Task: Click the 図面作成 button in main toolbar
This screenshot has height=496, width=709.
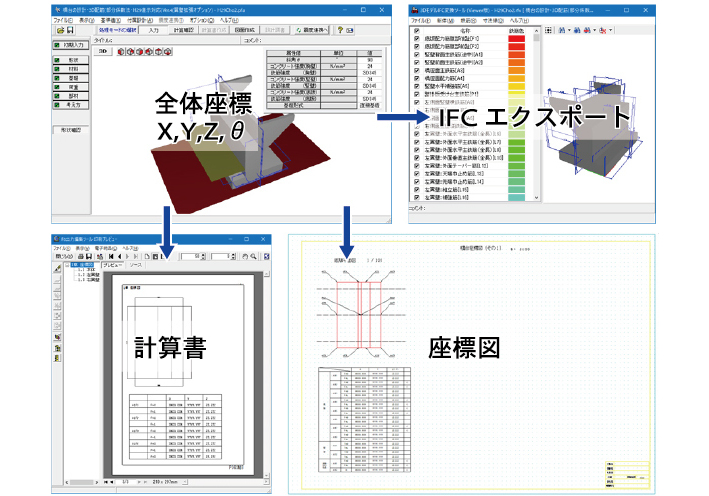Action: 245,30
